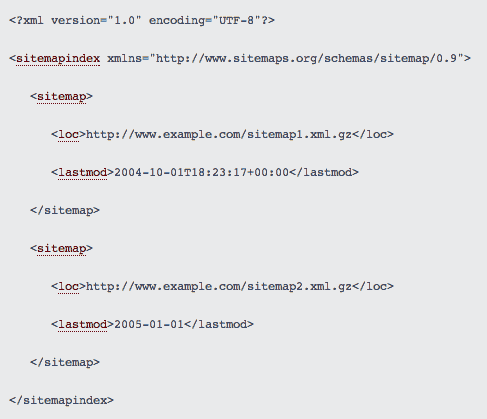The height and width of the screenshot is (419, 487).
Task: Click the sitemap1.xml.gz URL text
Action: tap(219, 135)
